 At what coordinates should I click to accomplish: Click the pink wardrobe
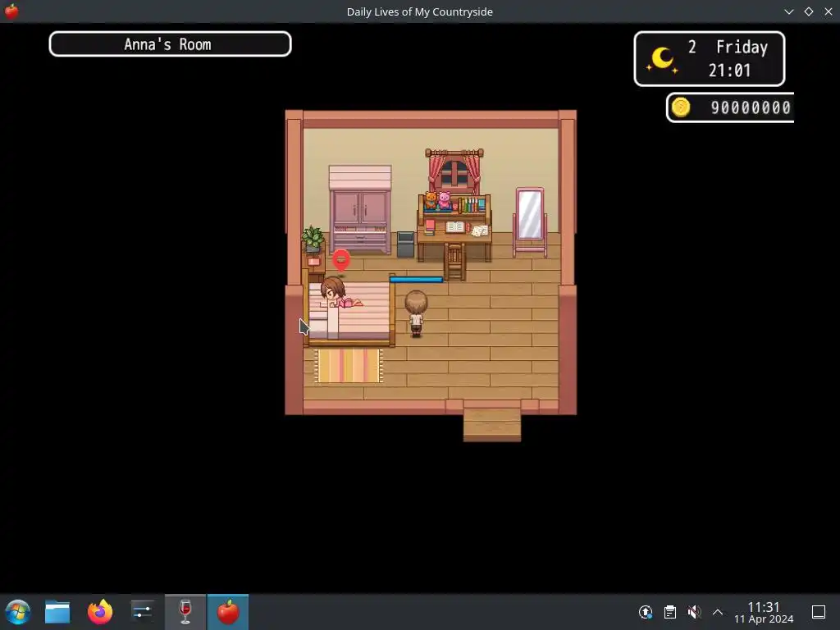(x=360, y=209)
